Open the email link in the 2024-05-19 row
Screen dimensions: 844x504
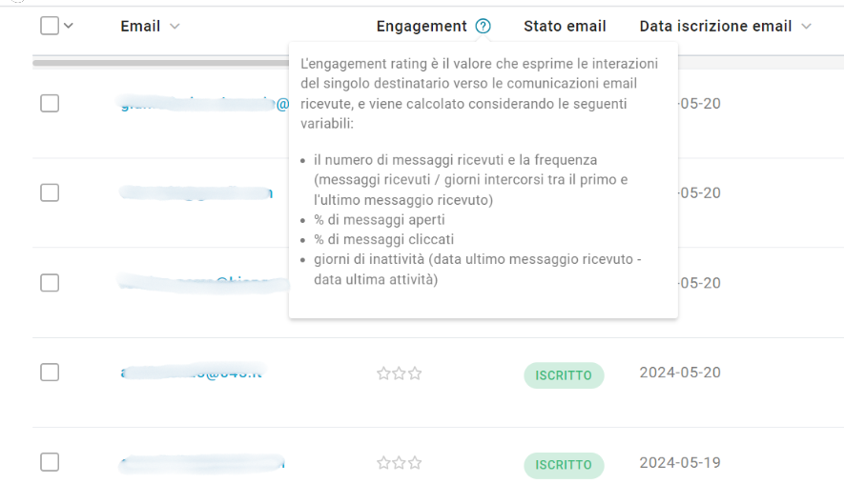pos(202,463)
